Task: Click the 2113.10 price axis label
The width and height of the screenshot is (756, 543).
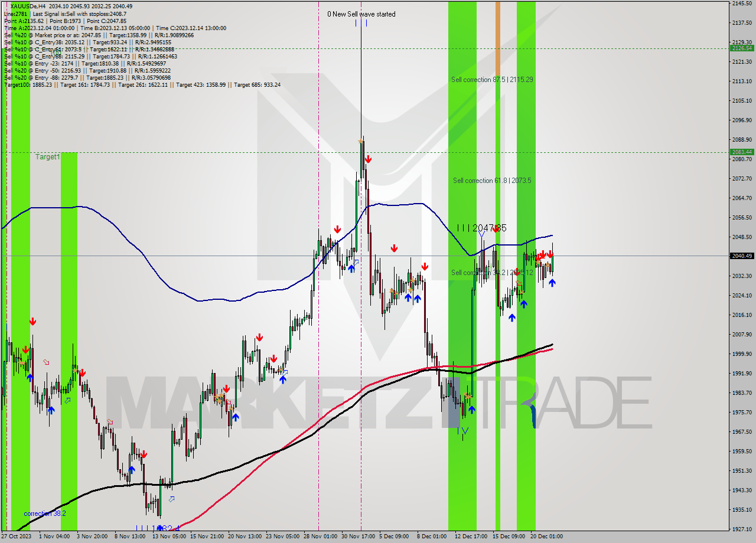Action: pos(742,81)
